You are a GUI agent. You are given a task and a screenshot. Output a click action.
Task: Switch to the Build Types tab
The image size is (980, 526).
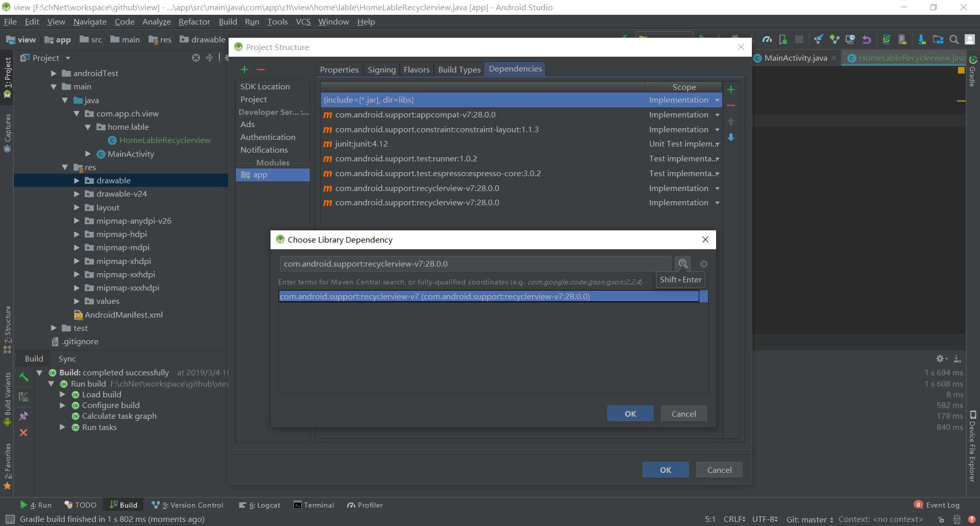(x=459, y=69)
